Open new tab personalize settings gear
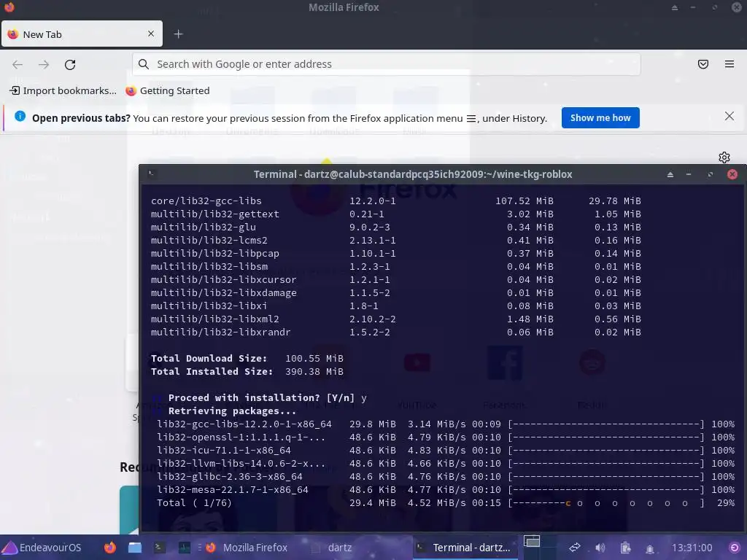This screenshot has width=747, height=560. pyautogui.click(x=724, y=157)
